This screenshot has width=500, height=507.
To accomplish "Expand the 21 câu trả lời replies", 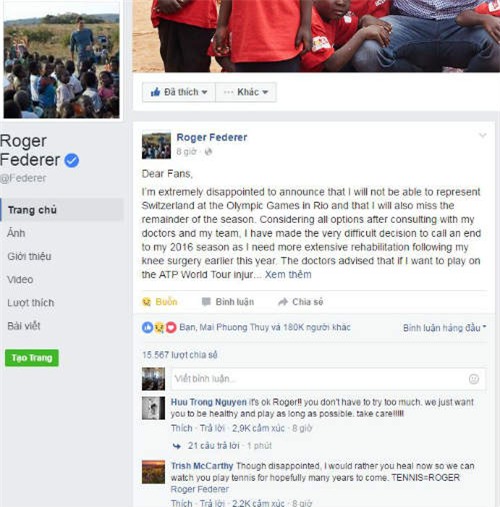I will click(x=213, y=446).
